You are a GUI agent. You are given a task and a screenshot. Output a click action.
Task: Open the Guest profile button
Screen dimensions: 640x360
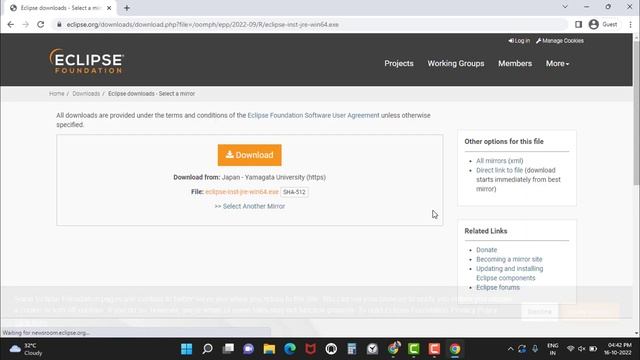tap(603, 24)
